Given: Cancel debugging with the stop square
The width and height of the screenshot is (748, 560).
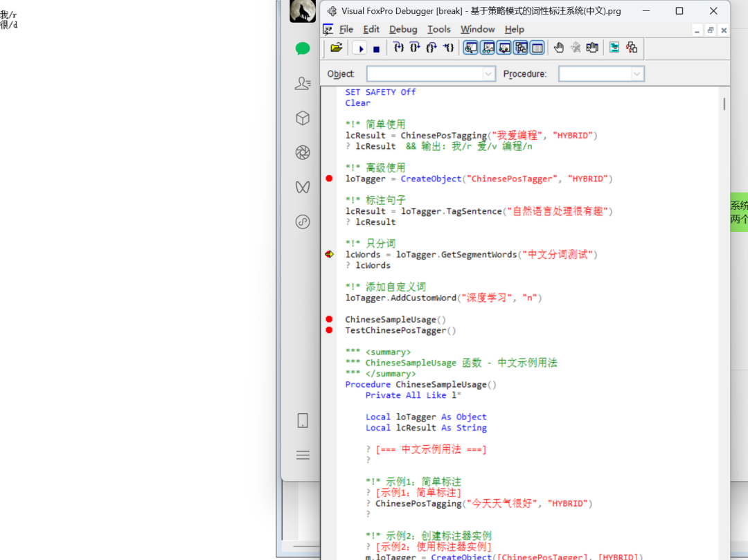Looking at the screenshot, I should 376,48.
